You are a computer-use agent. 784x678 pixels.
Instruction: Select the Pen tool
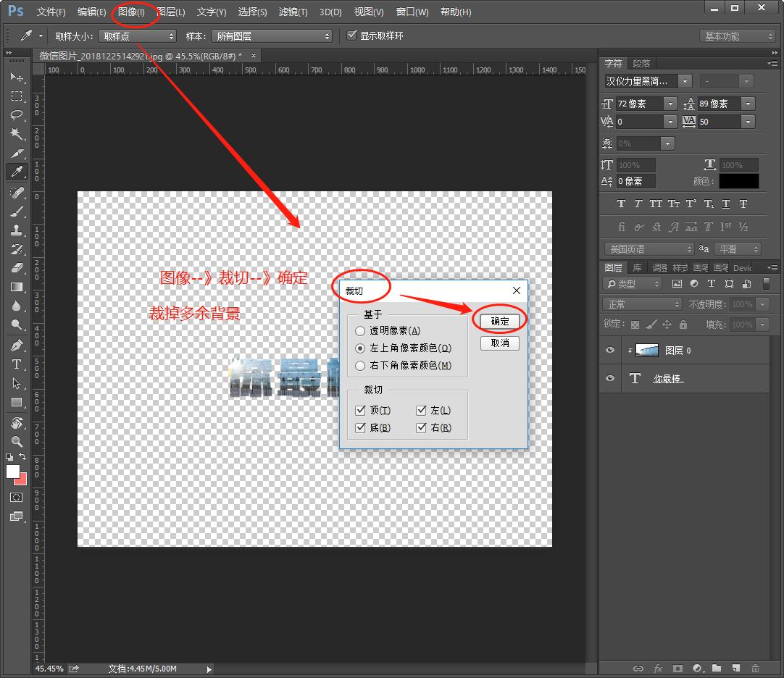pos(16,346)
